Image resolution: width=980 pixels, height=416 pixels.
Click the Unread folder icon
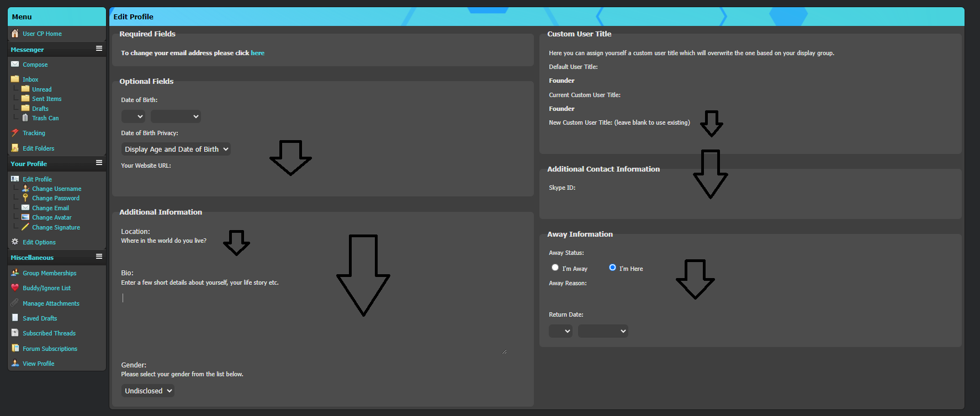(25, 89)
